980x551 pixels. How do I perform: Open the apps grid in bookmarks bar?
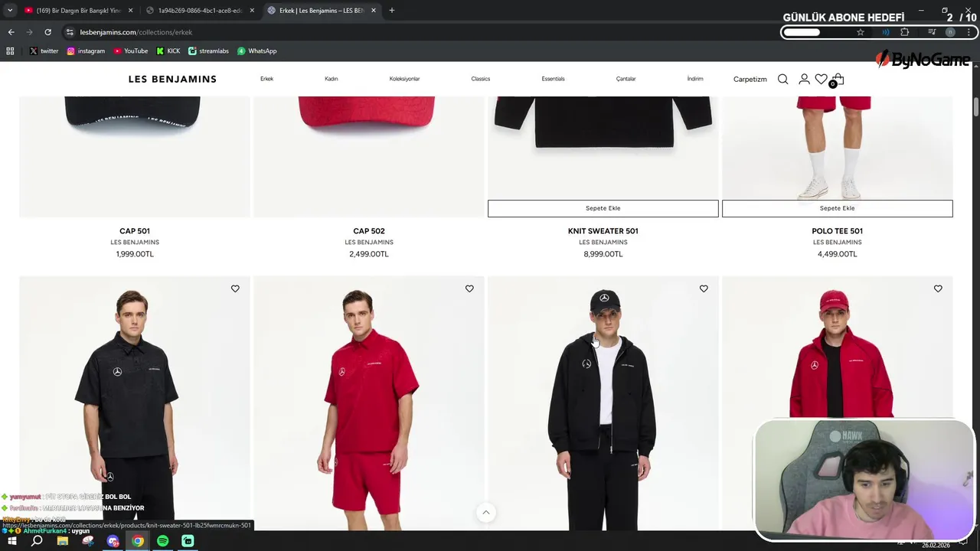10,51
